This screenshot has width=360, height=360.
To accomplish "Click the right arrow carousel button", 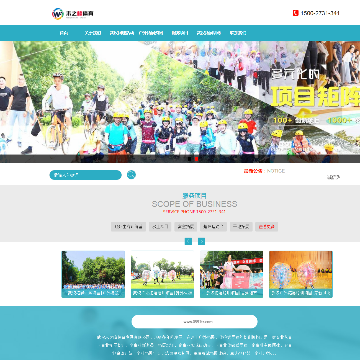I will click(201, 241).
